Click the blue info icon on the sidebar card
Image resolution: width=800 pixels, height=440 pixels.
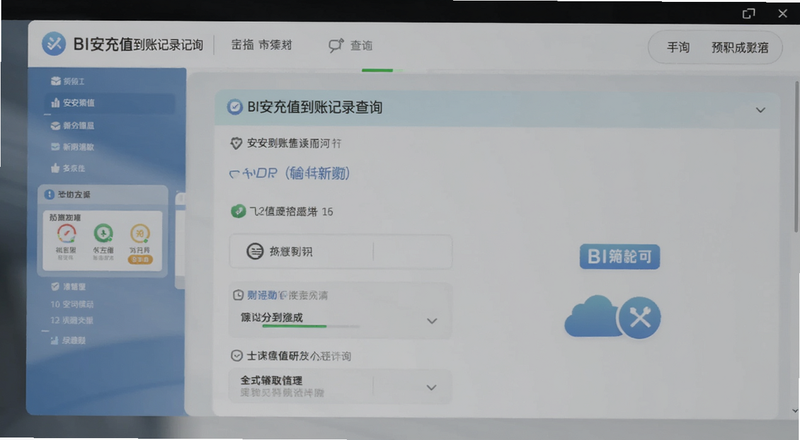pos(49,194)
